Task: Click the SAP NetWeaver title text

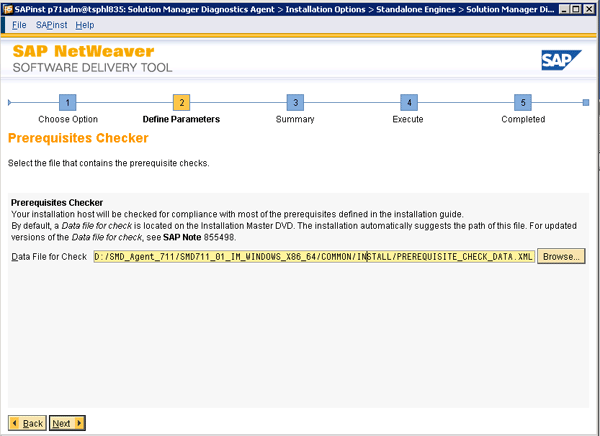Action: coord(83,51)
